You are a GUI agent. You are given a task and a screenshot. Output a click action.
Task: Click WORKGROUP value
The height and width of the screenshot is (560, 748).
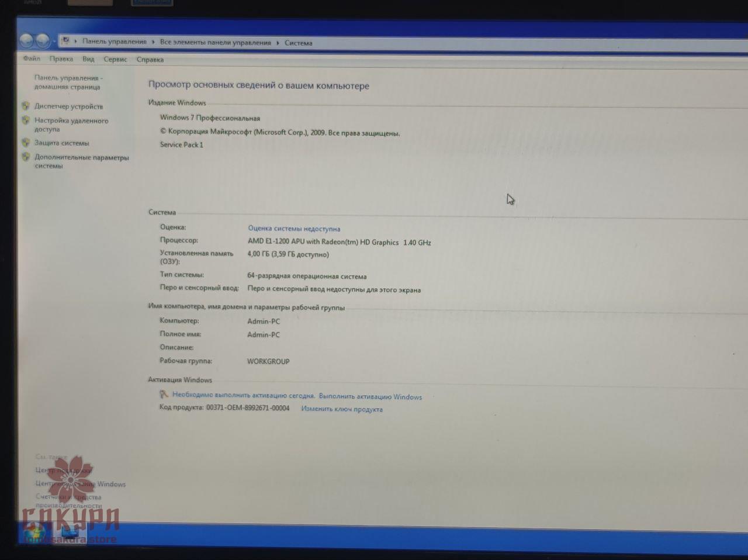coord(268,361)
